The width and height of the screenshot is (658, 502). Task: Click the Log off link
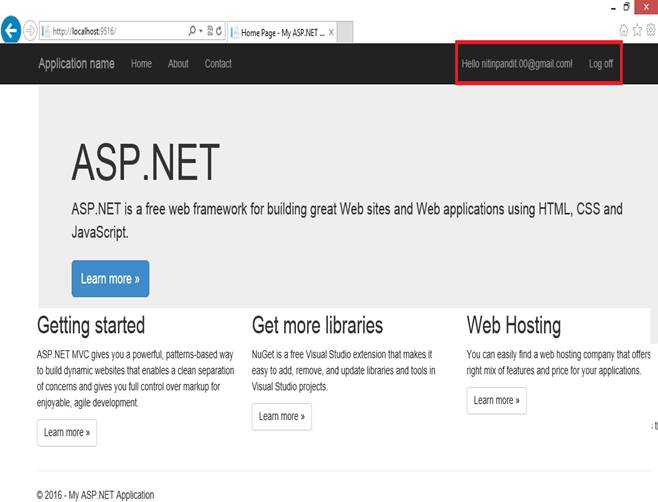[x=601, y=63]
